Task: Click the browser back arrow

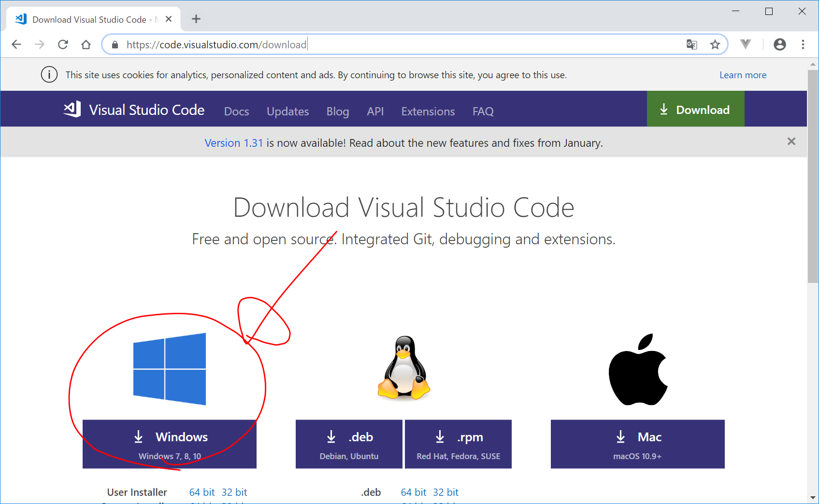Action: pos(16,44)
